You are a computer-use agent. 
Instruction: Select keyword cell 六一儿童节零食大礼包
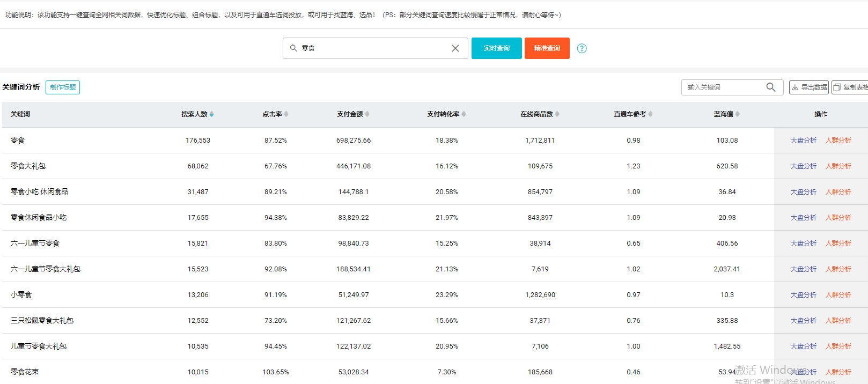click(x=46, y=269)
